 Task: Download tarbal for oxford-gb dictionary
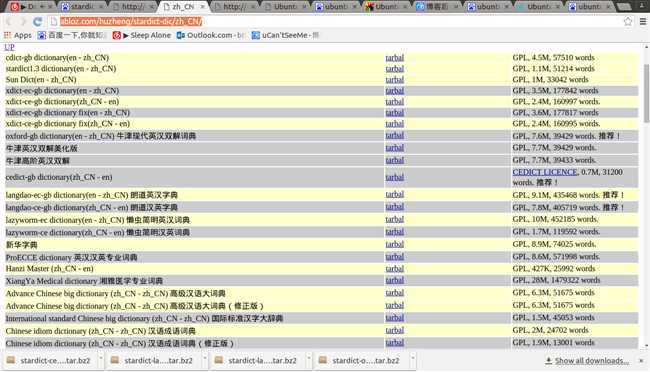click(395, 136)
